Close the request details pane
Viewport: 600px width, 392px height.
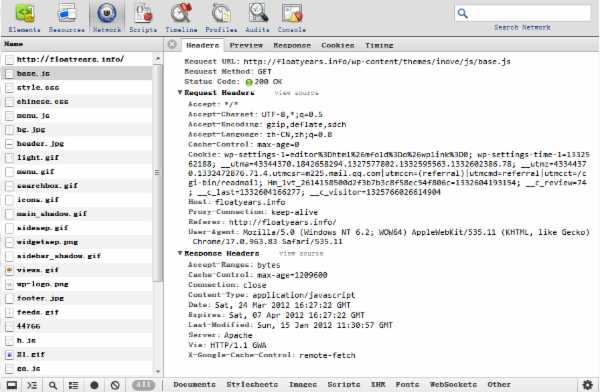tap(172, 44)
